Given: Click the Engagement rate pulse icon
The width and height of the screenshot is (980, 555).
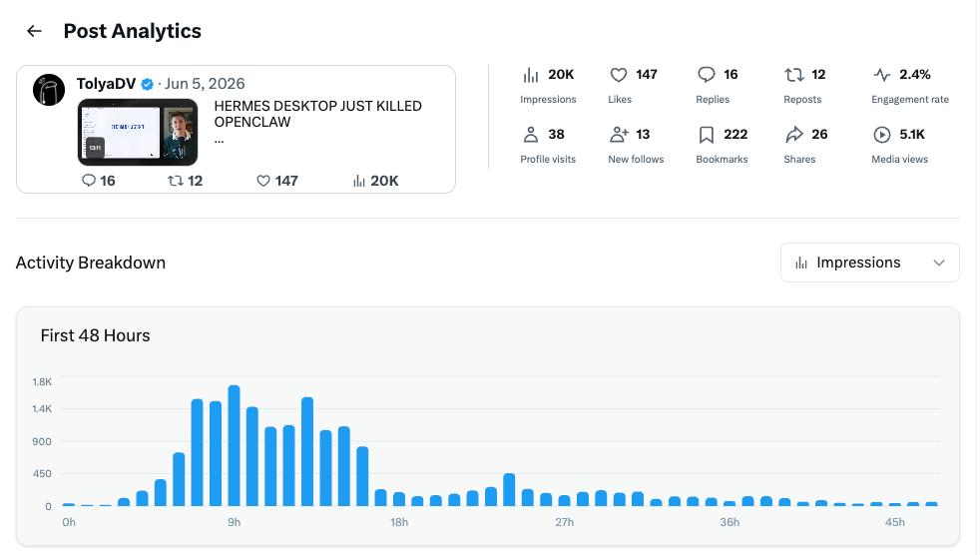Looking at the screenshot, I should [x=882, y=75].
